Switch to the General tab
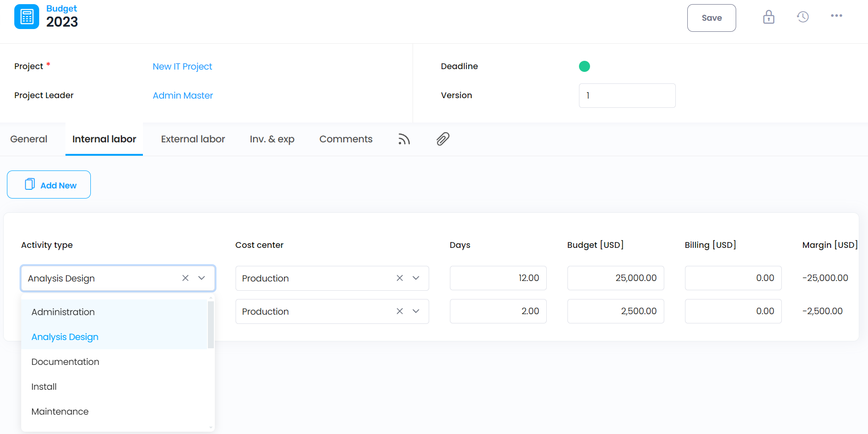Screen dimensions: 868x434 click(x=29, y=139)
